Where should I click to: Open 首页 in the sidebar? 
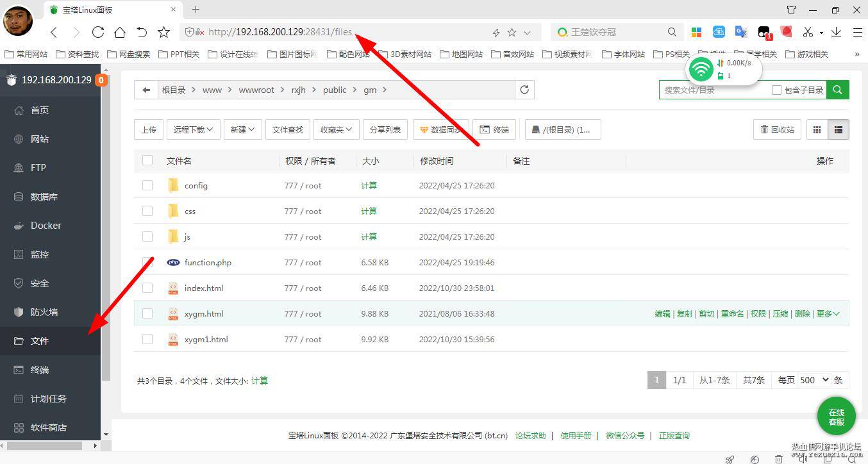(x=40, y=110)
